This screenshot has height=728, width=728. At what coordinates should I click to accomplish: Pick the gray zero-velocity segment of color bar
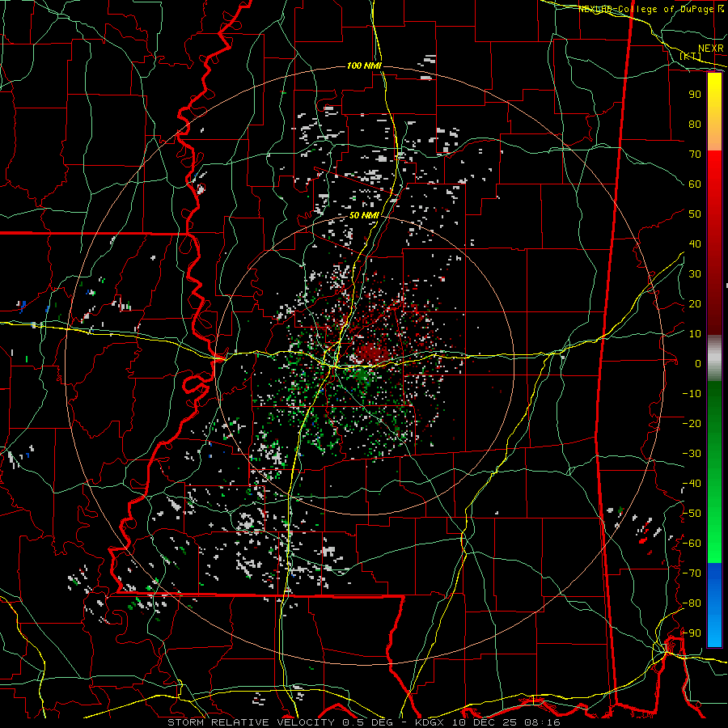714,358
